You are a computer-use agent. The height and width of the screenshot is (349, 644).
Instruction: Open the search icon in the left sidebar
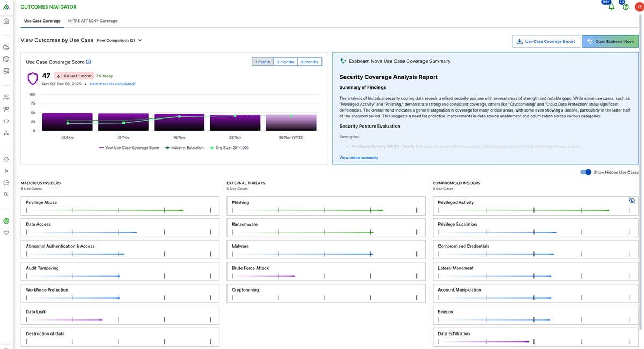click(5, 194)
